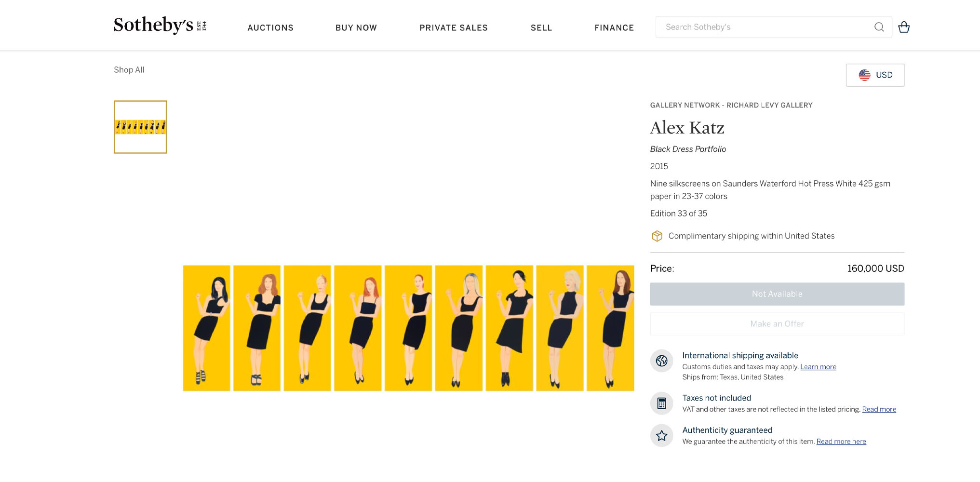Image resolution: width=980 pixels, height=482 pixels.
Task: Click the main artwork image
Action: click(408, 328)
